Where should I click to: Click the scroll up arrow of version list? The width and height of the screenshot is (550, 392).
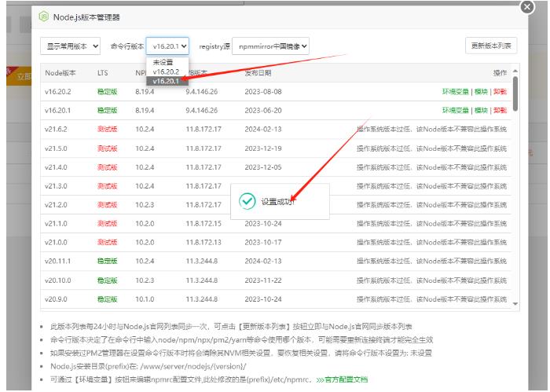515,71
